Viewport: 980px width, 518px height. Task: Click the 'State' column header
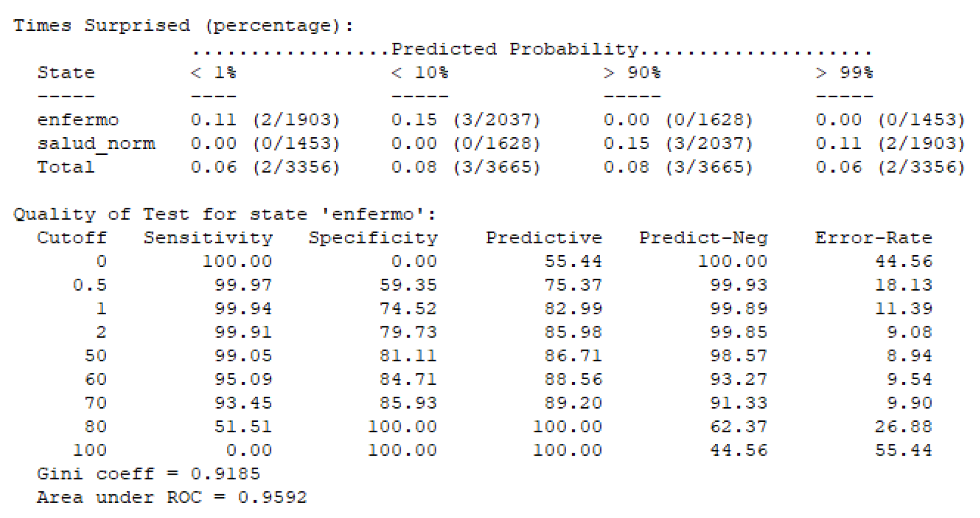[66, 73]
